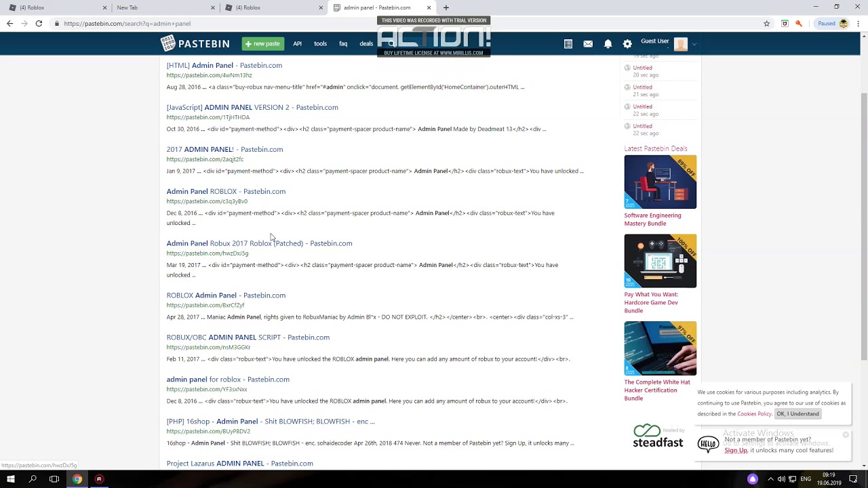Screen dimensions: 868x488
Task: Open the Windows notification center icon
Action: [x=853, y=479]
